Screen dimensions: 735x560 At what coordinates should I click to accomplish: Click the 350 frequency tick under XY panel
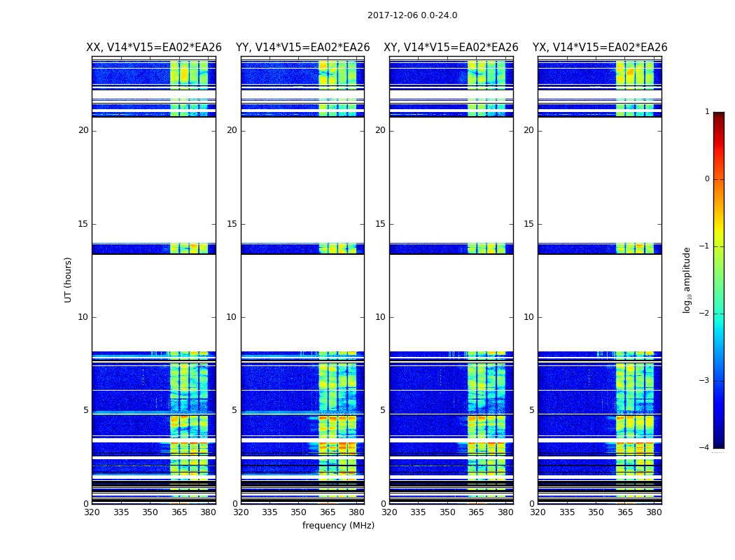(447, 512)
